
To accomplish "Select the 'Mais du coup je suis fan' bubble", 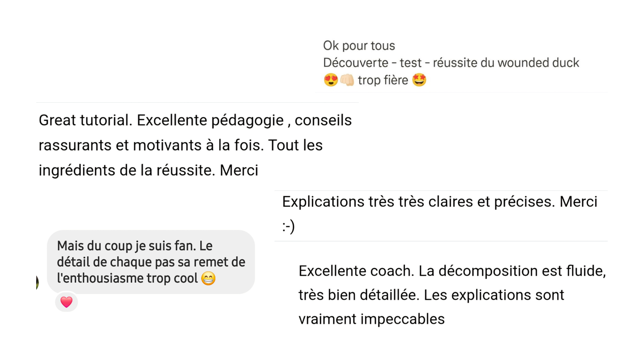I will pyautogui.click(x=151, y=262).
